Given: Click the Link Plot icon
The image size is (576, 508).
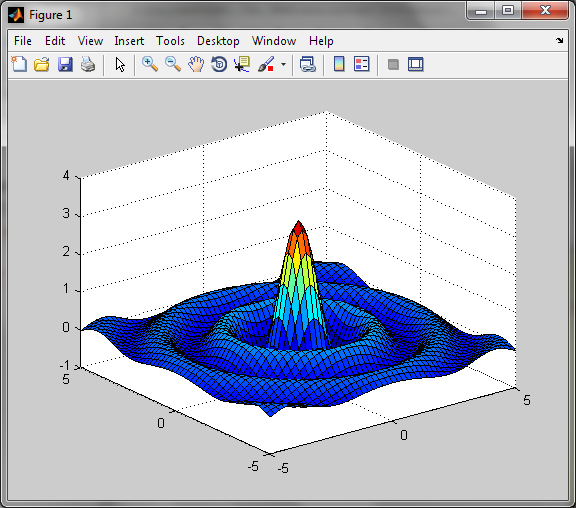Looking at the screenshot, I should coord(307,64).
